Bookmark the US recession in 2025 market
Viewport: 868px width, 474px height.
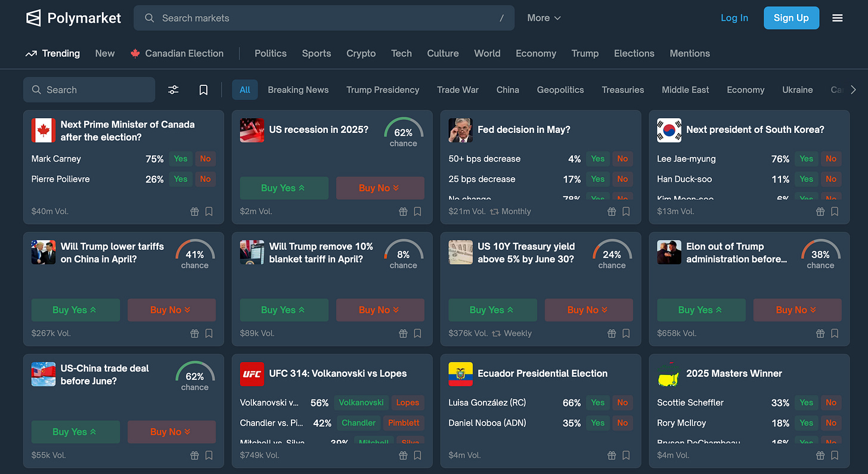tap(417, 211)
